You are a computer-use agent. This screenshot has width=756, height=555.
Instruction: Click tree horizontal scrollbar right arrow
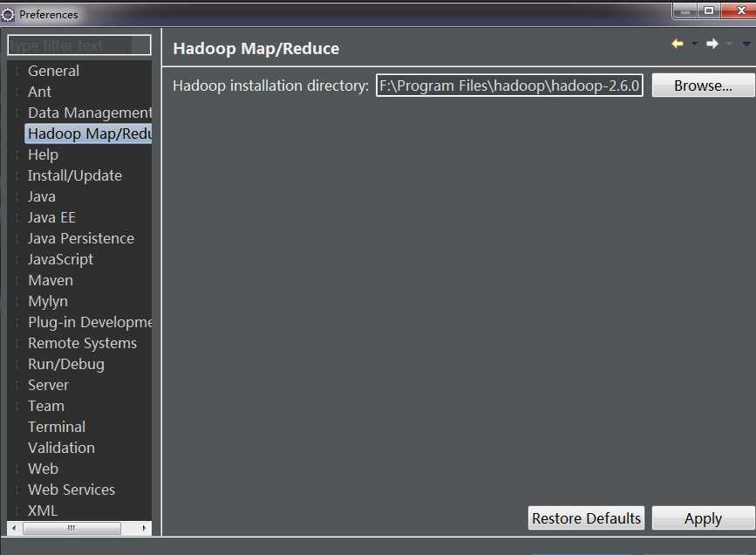tap(144, 528)
